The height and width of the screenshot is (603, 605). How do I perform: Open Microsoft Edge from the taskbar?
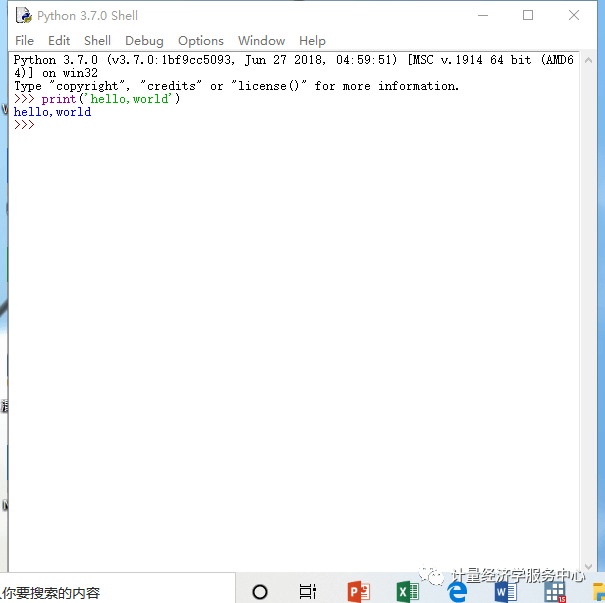457,591
